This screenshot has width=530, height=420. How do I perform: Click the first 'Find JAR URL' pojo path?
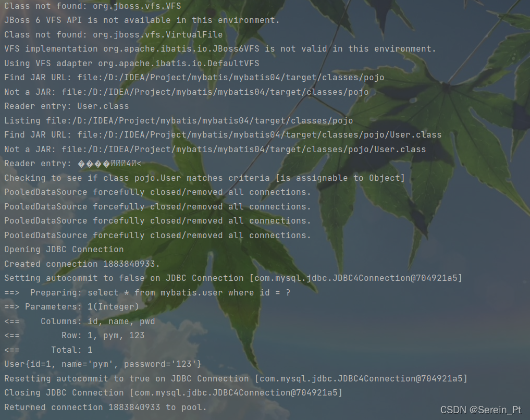tap(230, 78)
